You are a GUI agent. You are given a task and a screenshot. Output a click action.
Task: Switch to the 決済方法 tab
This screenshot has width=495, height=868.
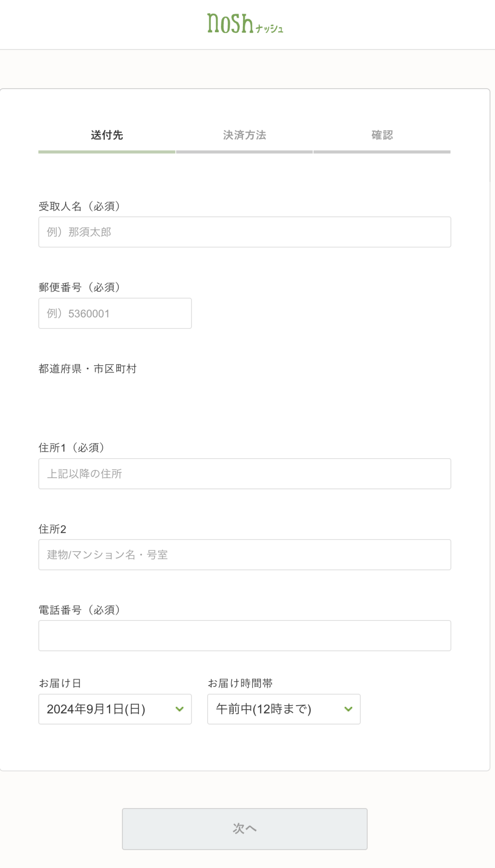244,135
